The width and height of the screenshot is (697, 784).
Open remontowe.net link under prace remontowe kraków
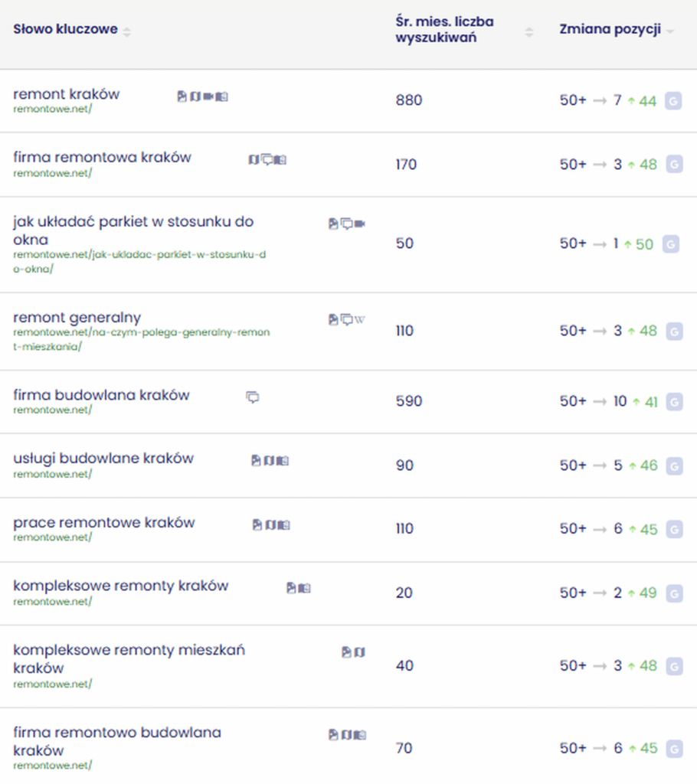pos(53,537)
